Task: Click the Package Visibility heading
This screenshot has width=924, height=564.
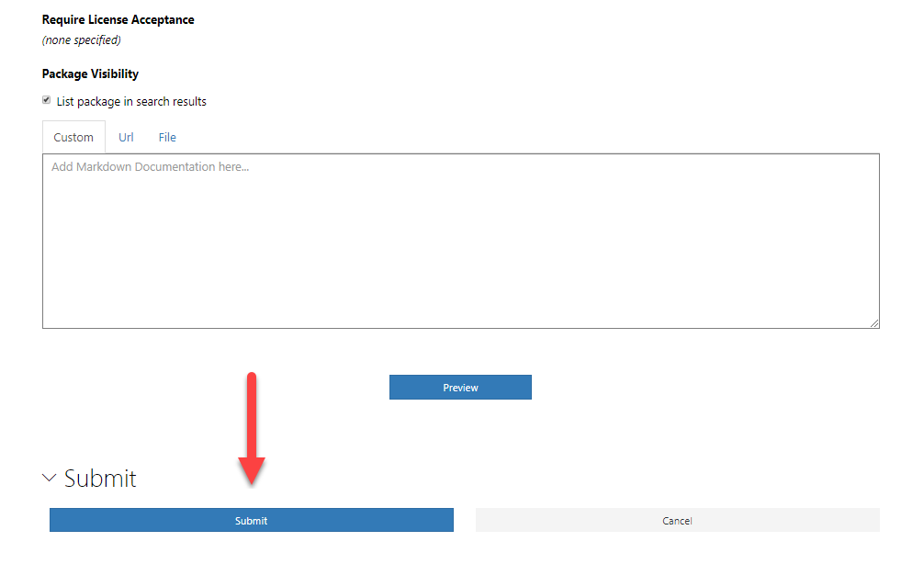Action: (x=90, y=73)
